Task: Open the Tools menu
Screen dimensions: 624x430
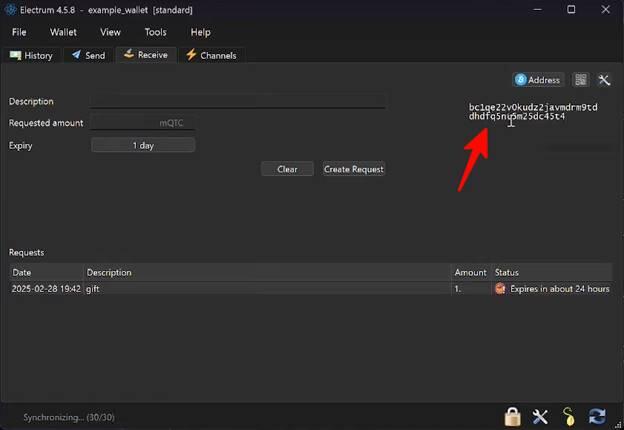Action: coord(156,32)
